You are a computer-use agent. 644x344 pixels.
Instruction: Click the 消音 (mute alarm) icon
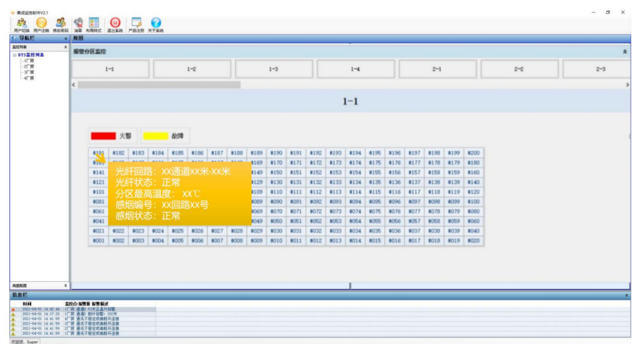[78, 22]
